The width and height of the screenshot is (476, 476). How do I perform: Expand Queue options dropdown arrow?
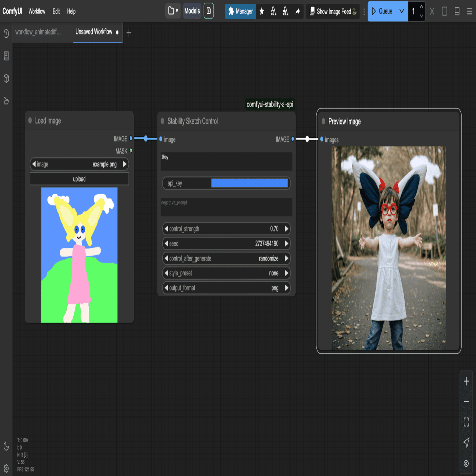point(402,11)
